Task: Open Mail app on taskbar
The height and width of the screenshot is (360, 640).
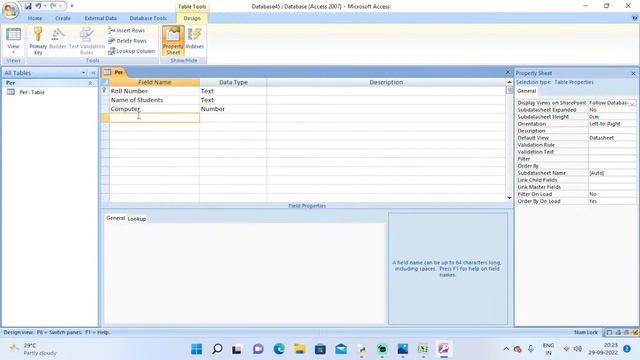Action: pyautogui.click(x=341, y=349)
